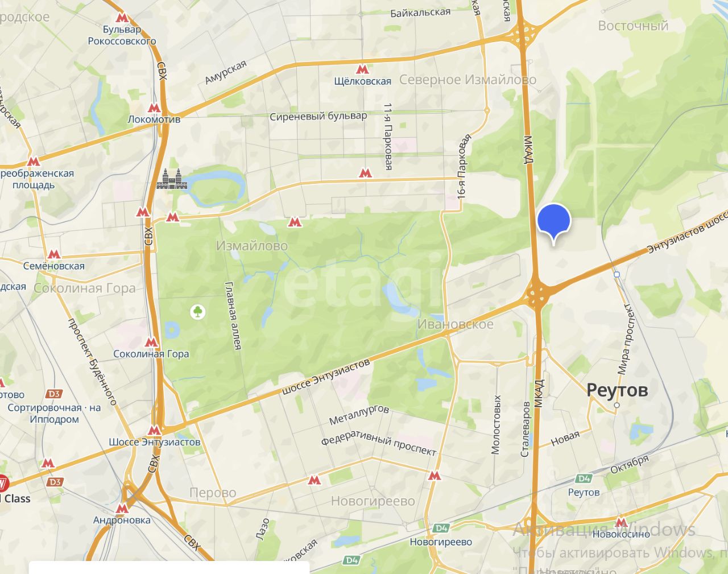Click the Преображенская площадь metro icon
This screenshot has height=574, width=728.
[34, 162]
